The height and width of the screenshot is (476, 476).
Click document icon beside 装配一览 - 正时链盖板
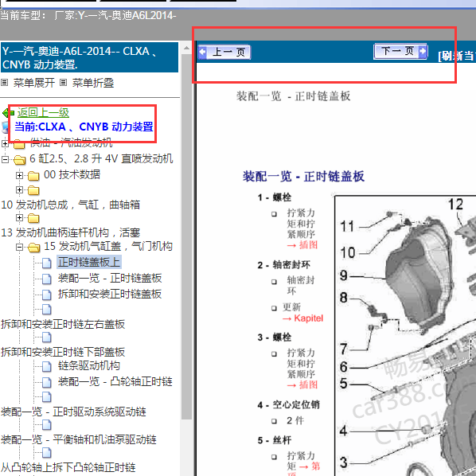point(46,279)
